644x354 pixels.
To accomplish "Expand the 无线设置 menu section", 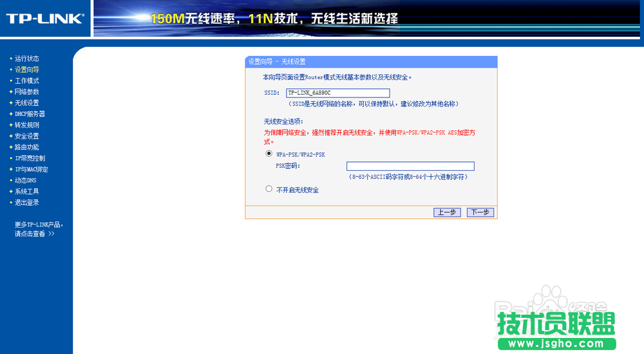I will pyautogui.click(x=27, y=103).
